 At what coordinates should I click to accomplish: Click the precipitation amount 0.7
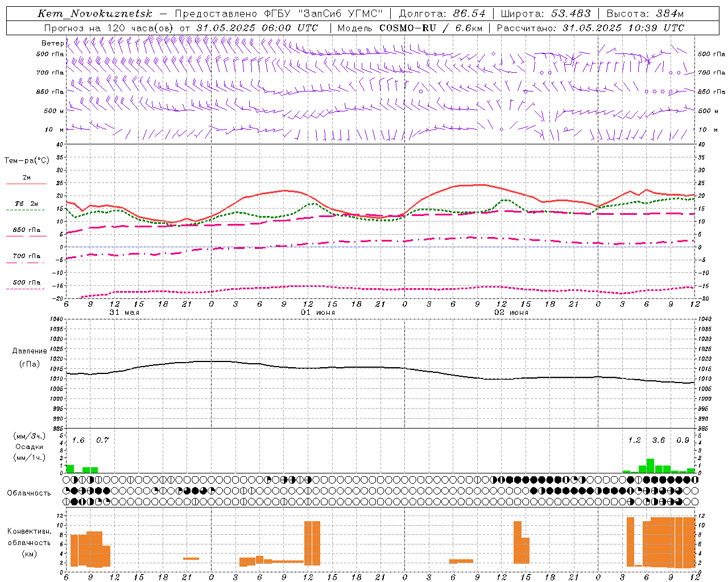coord(102,440)
